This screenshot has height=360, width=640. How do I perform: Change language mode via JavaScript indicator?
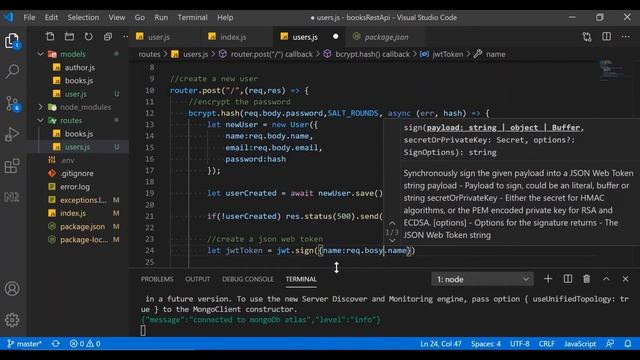click(x=580, y=344)
